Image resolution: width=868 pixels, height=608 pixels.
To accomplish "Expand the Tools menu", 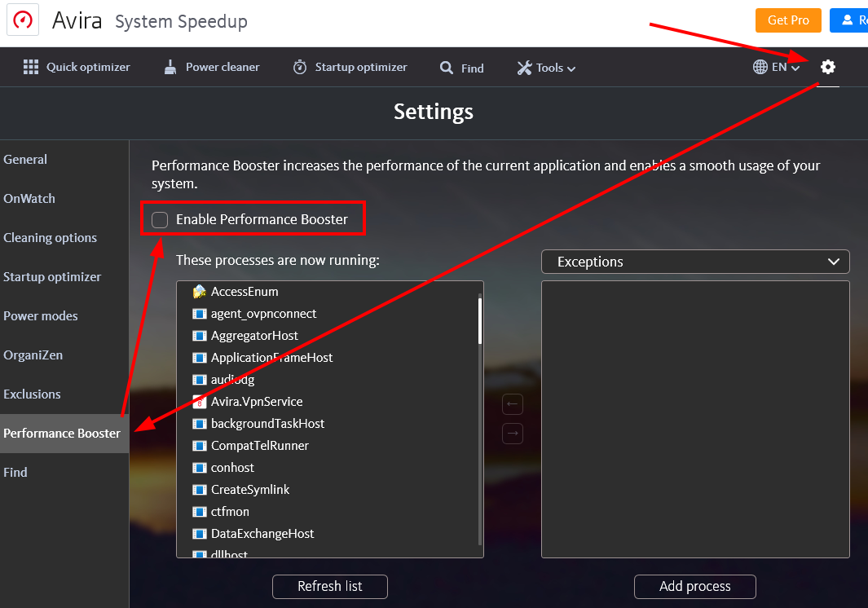I will click(x=546, y=68).
